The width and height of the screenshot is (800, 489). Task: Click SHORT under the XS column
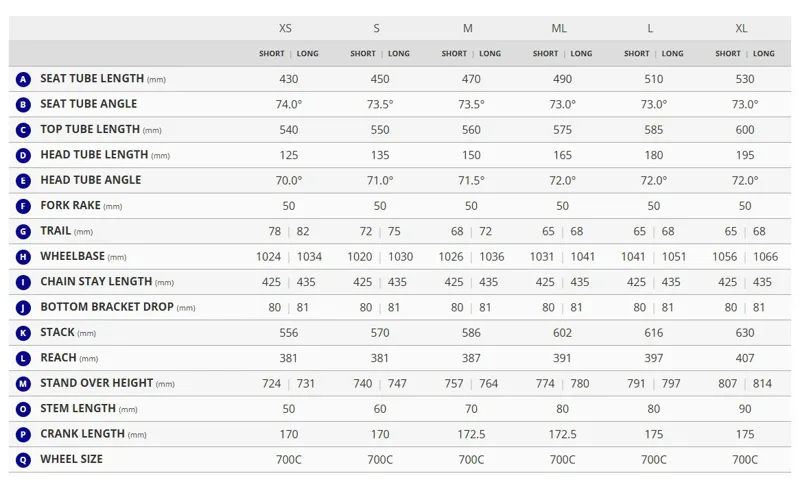point(271,54)
